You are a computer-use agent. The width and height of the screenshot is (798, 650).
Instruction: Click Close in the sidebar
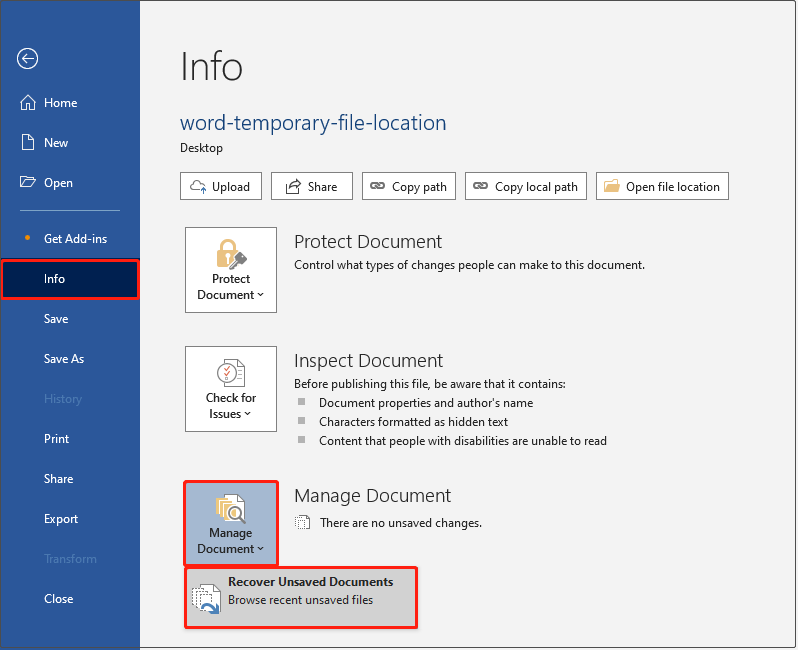pyautogui.click(x=70, y=599)
